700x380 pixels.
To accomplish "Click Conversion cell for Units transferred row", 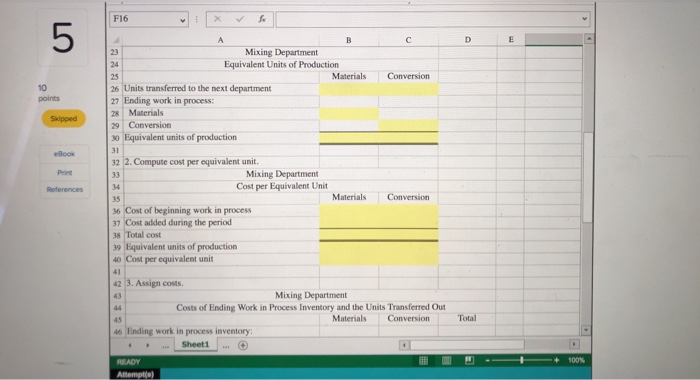I will pyautogui.click(x=408, y=89).
